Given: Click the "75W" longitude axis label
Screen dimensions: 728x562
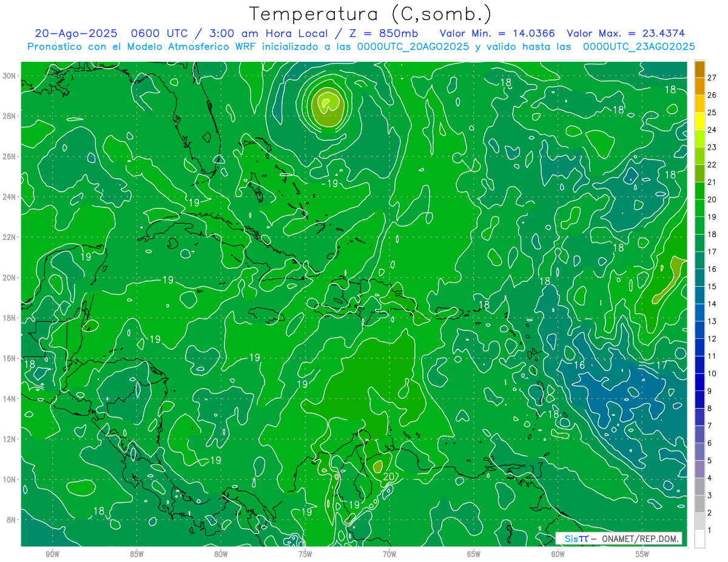Looking at the screenshot, I should click(x=305, y=554).
